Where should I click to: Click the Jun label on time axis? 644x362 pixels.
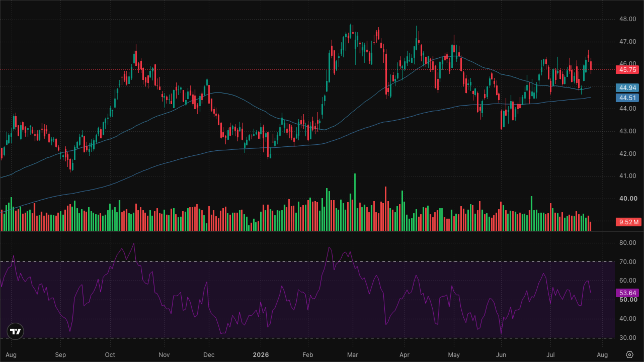tap(501, 355)
